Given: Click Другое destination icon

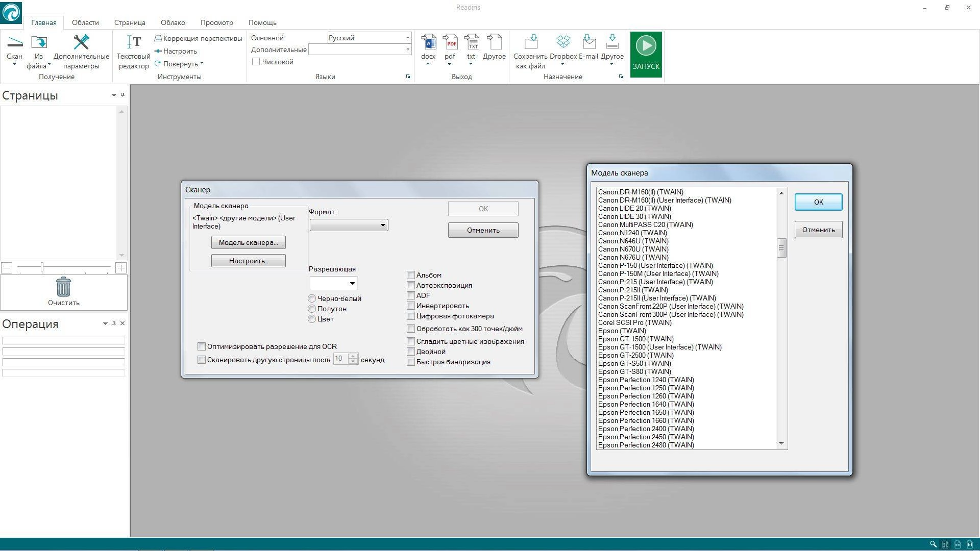Looking at the screenshot, I should pyautogui.click(x=612, y=42).
